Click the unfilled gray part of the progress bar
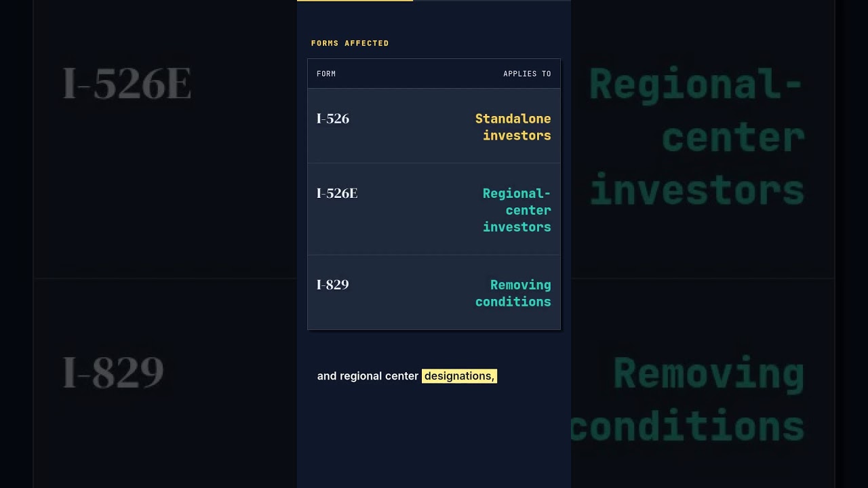The width and height of the screenshot is (868, 488). 492,1
